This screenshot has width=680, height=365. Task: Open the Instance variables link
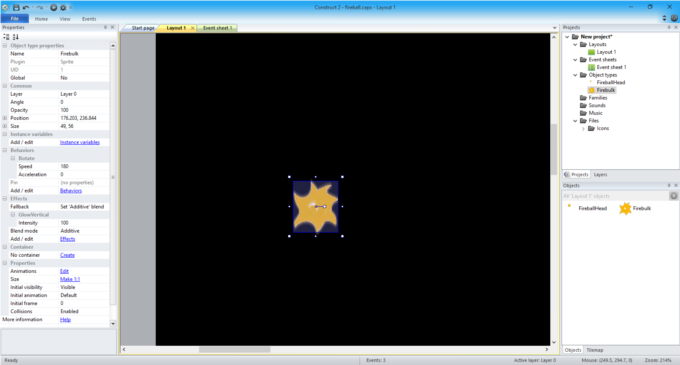pyautogui.click(x=80, y=142)
